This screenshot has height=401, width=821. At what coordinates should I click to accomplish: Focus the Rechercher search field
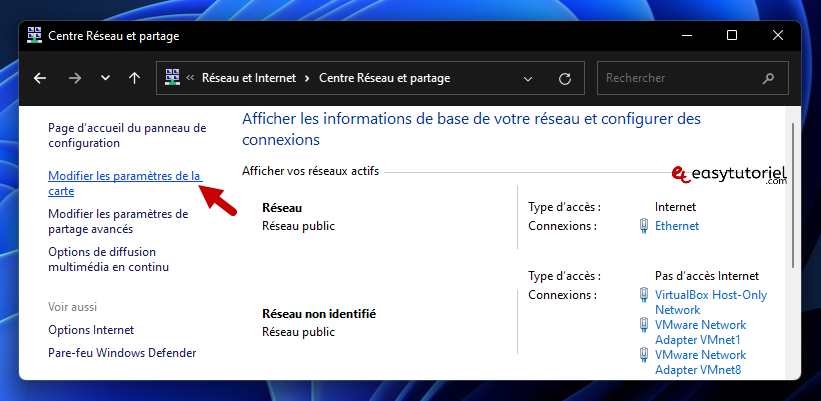tap(693, 78)
